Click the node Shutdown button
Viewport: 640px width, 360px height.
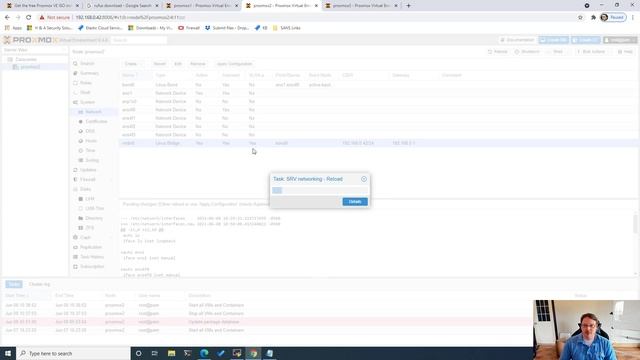pos(527,52)
